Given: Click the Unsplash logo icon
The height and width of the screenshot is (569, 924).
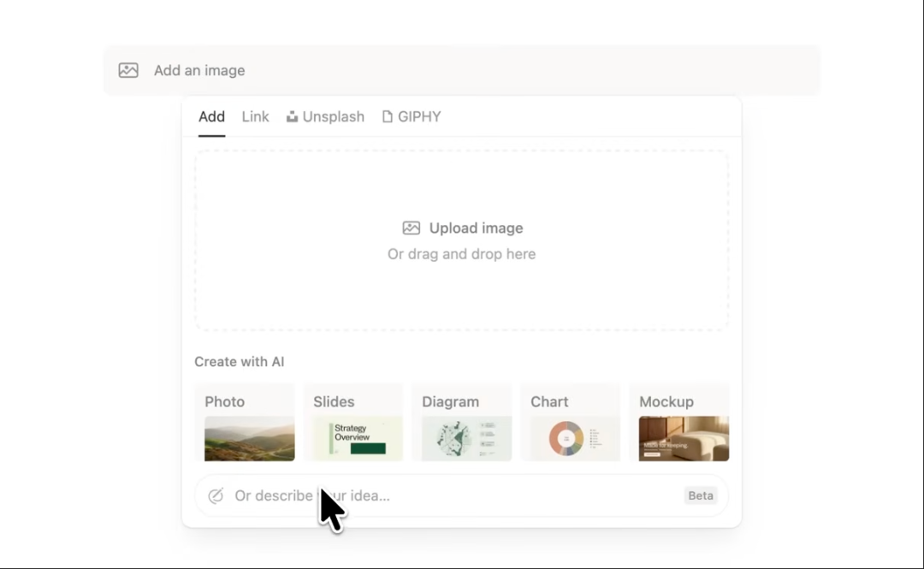Looking at the screenshot, I should click(x=292, y=117).
